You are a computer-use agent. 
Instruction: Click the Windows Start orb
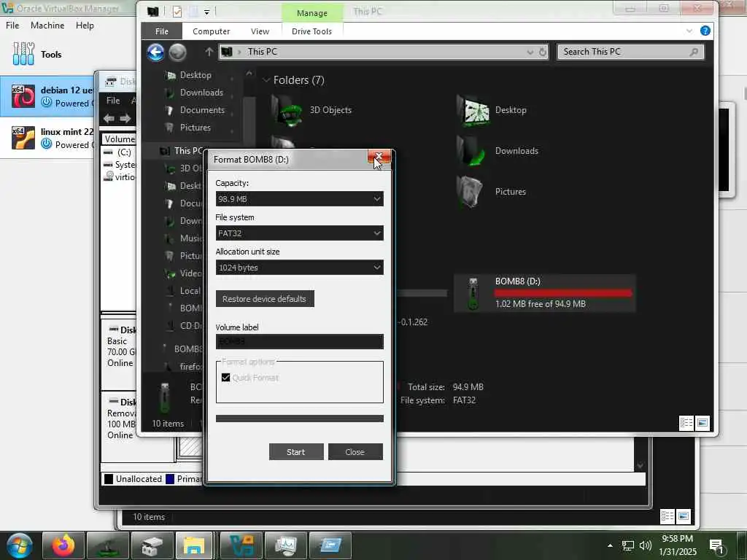point(20,545)
